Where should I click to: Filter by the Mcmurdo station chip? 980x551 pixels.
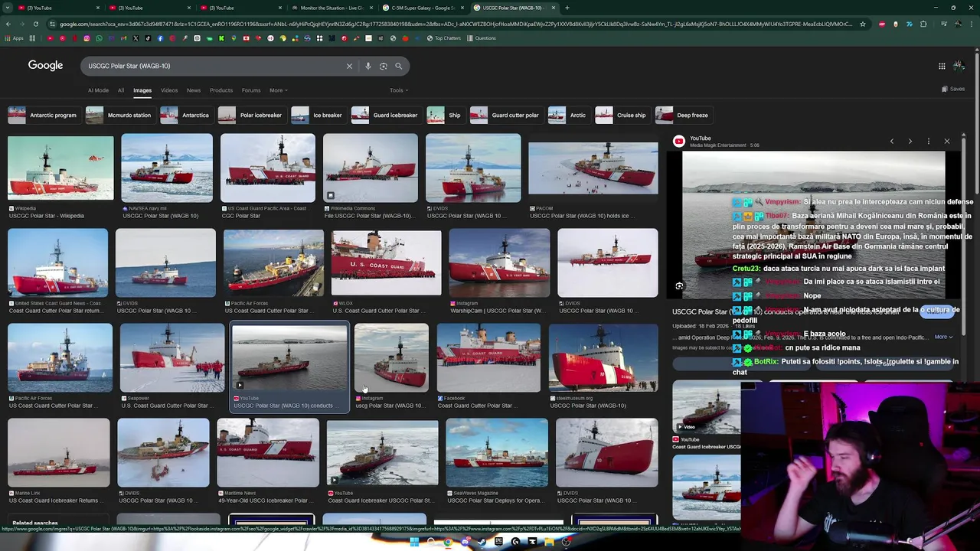coord(119,115)
